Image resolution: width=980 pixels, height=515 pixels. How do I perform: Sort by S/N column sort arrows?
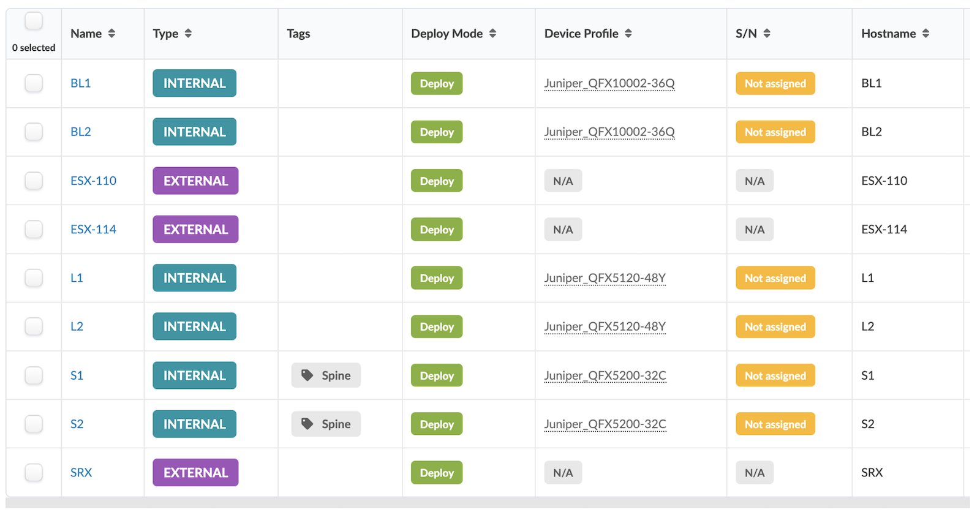point(767,34)
